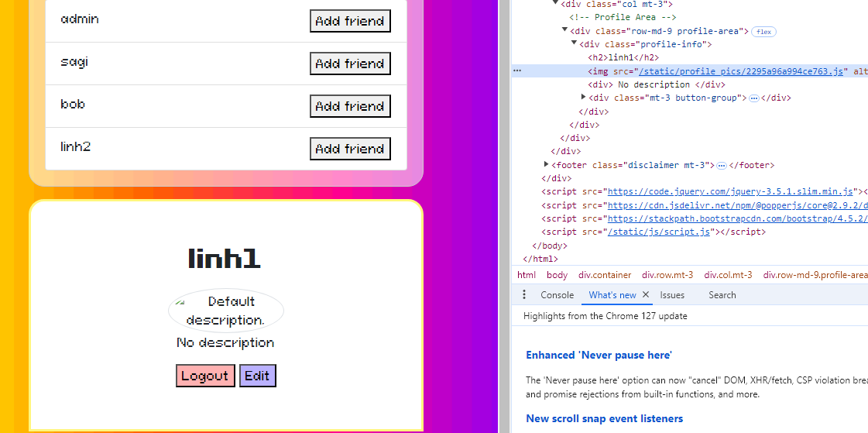This screenshot has width=868, height=433.
Task: Collapse the col mt-3 div node
Action: (x=556, y=3)
